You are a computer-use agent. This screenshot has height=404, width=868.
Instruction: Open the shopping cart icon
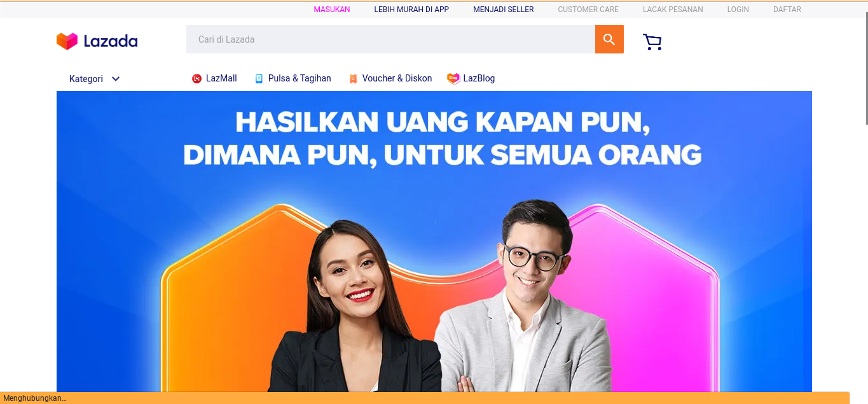652,42
